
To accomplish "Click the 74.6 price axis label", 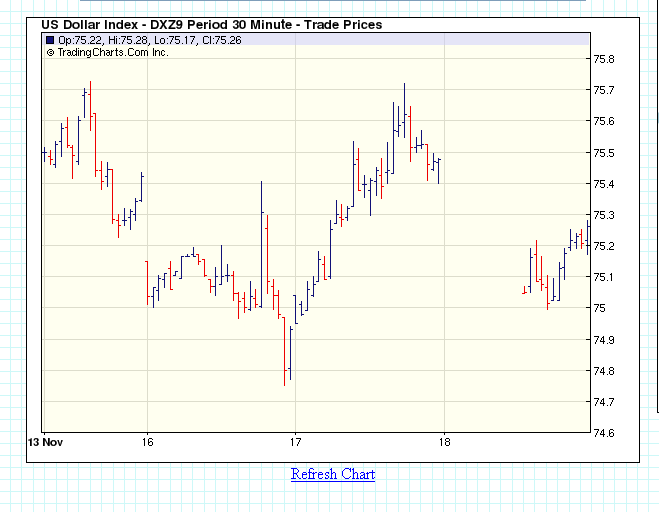I will (604, 433).
